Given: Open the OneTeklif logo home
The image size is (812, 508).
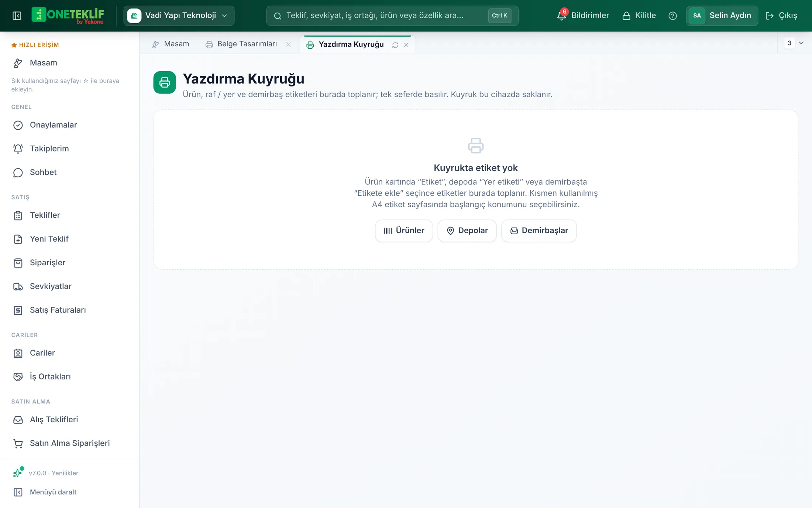Looking at the screenshot, I should click(68, 16).
